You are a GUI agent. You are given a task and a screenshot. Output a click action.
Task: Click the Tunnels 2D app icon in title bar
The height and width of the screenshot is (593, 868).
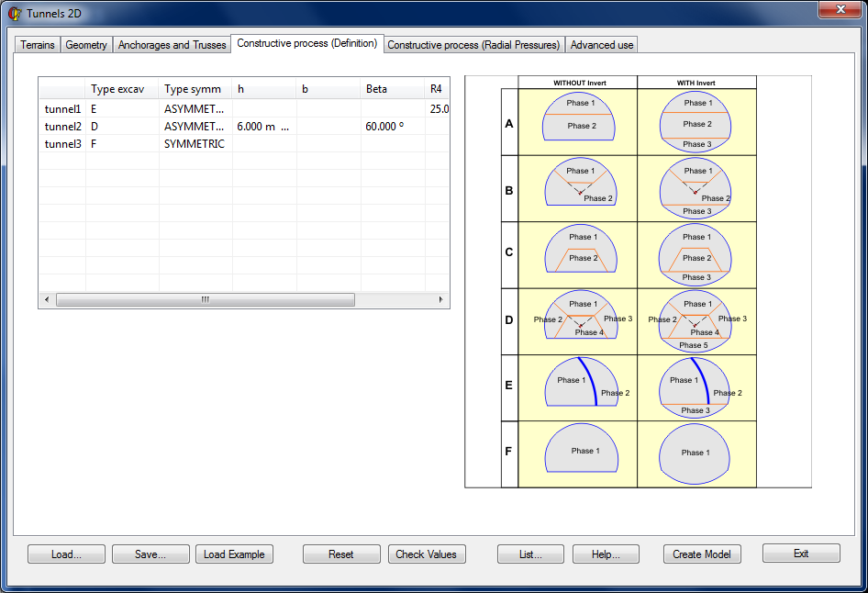(15, 13)
